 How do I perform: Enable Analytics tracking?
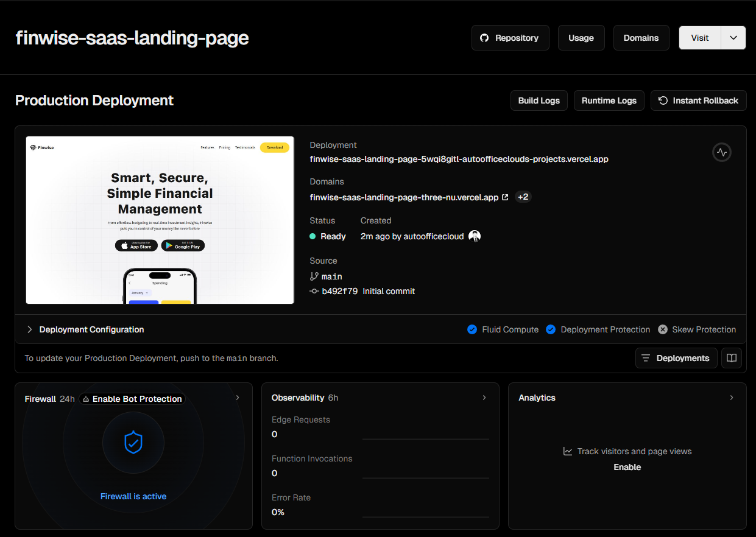click(x=627, y=467)
